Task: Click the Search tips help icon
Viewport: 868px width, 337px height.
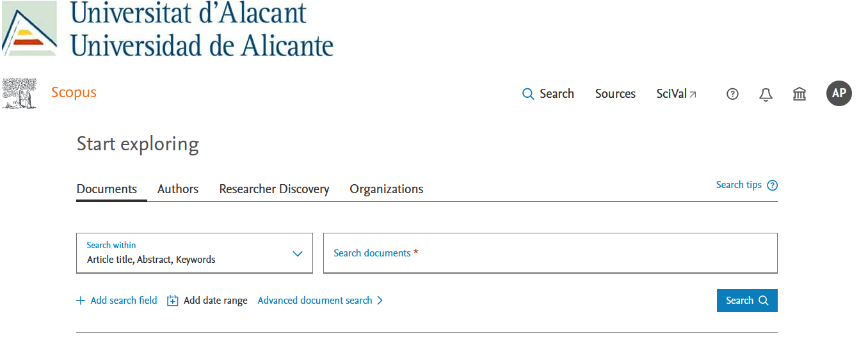Action: (x=773, y=185)
